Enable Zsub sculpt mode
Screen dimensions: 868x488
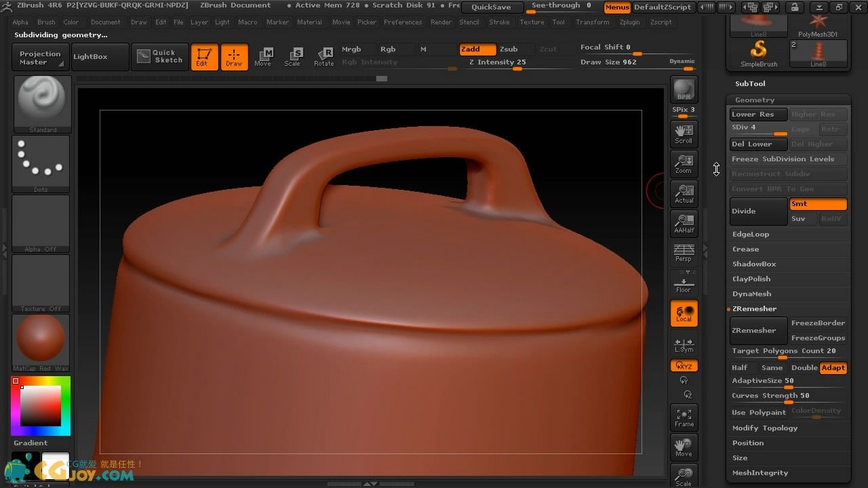(516, 49)
